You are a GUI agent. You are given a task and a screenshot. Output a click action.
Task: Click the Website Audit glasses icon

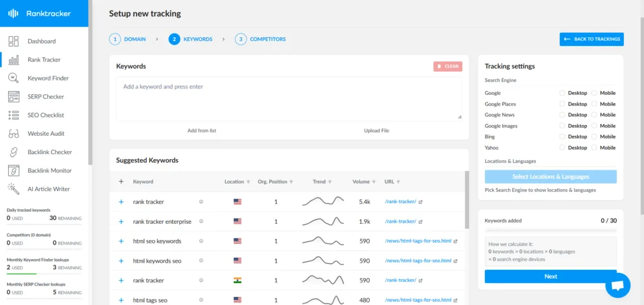click(x=14, y=133)
